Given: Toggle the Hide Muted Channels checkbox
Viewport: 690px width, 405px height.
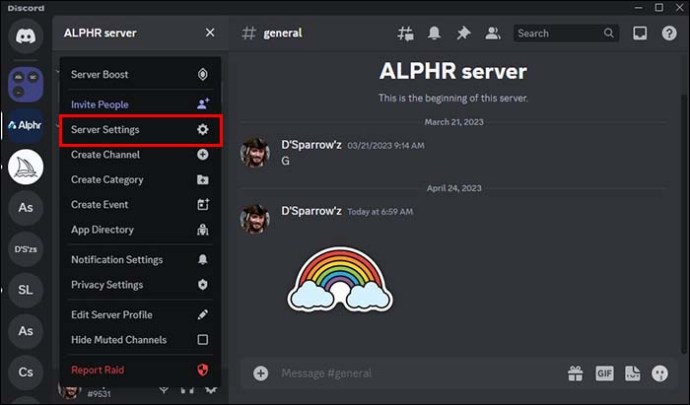Looking at the screenshot, I should point(203,340).
